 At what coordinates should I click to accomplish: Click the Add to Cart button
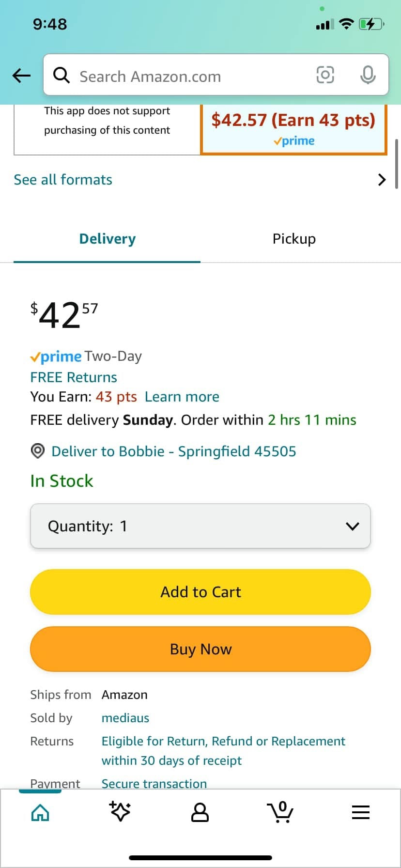coord(200,592)
